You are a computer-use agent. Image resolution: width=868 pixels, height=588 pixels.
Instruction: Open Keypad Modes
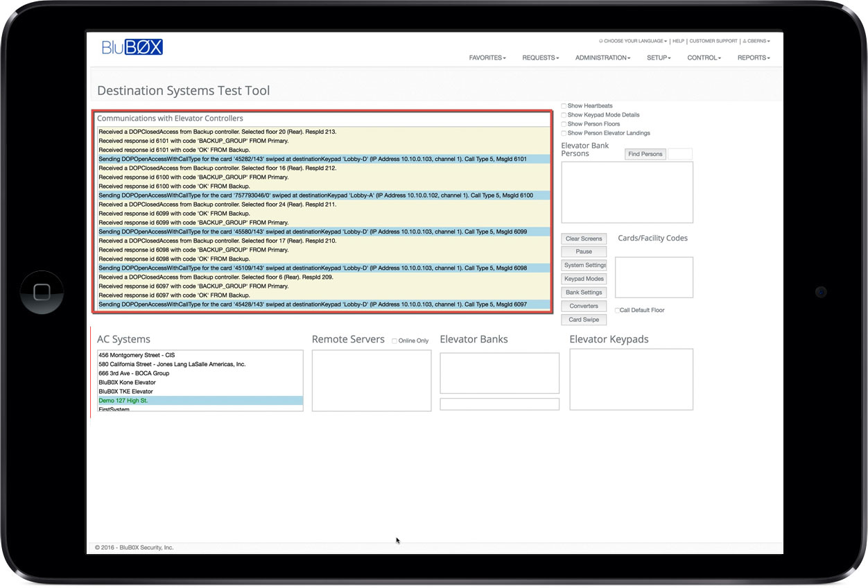[x=584, y=279]
